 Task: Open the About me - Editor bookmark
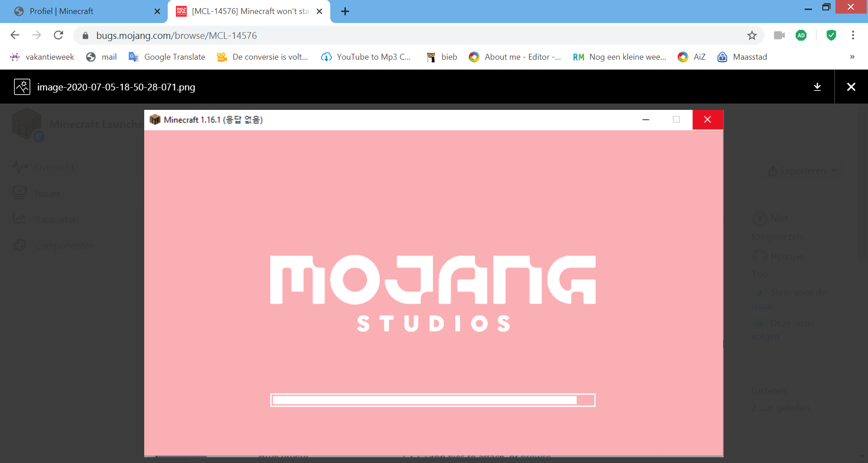pos(515,57)
